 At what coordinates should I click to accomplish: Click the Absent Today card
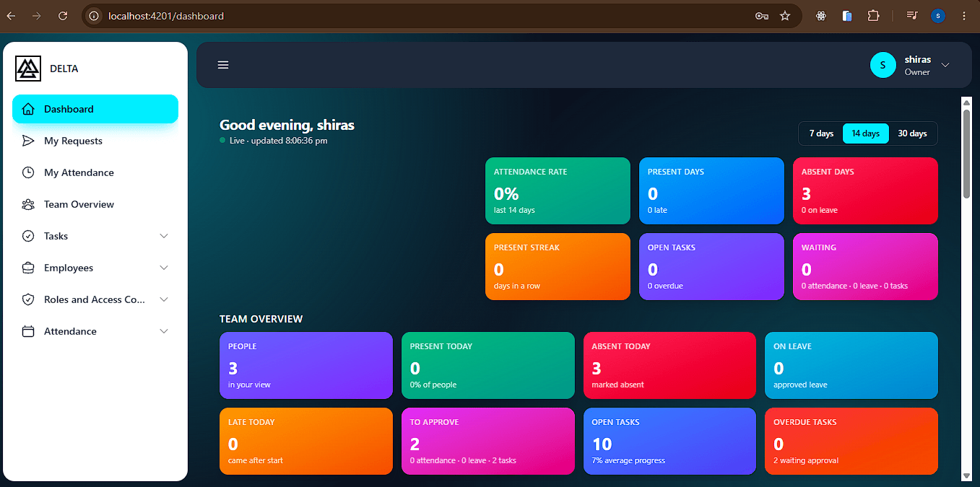(x=669, y=365)
